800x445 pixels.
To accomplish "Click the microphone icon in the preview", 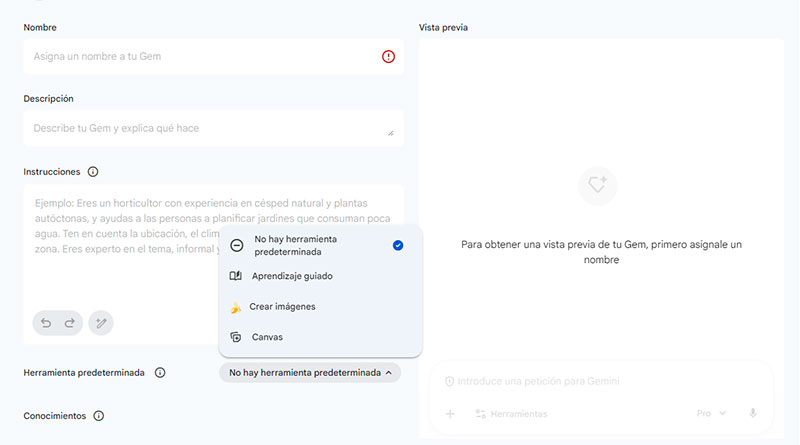I will [x=752, y=413].
